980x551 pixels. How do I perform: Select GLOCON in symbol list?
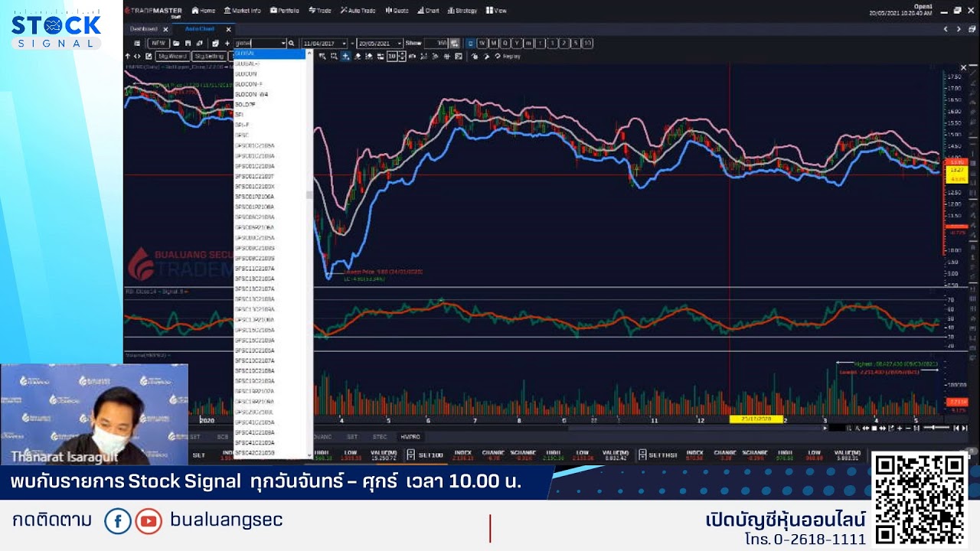269,74
